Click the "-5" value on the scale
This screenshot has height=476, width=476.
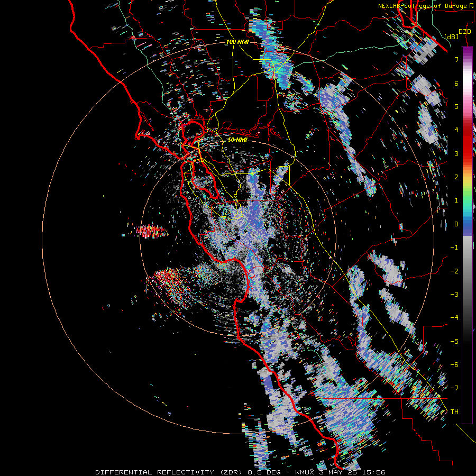(x=454, y=342)
